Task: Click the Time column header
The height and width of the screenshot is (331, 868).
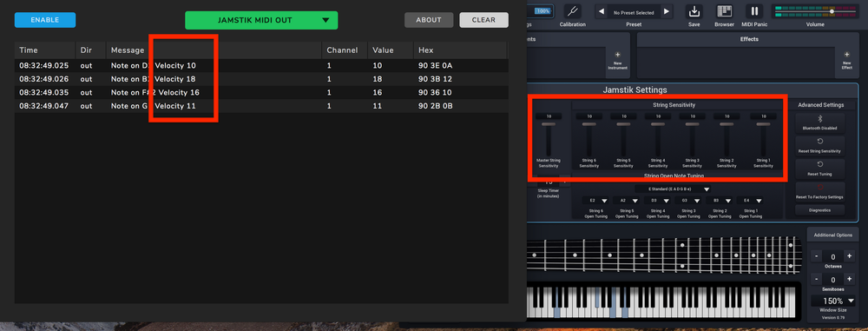Action: point(44,50)
